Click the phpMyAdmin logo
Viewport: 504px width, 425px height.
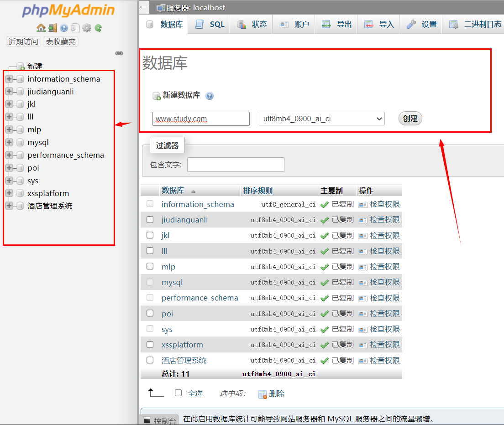click(68, 10)
